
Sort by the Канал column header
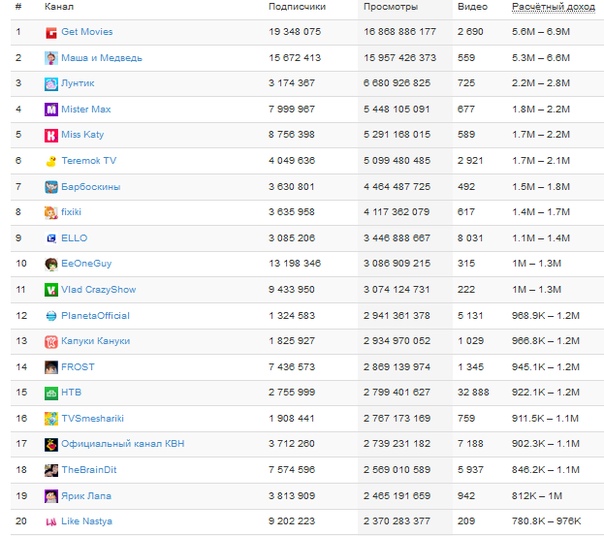(x=59, y=7)
